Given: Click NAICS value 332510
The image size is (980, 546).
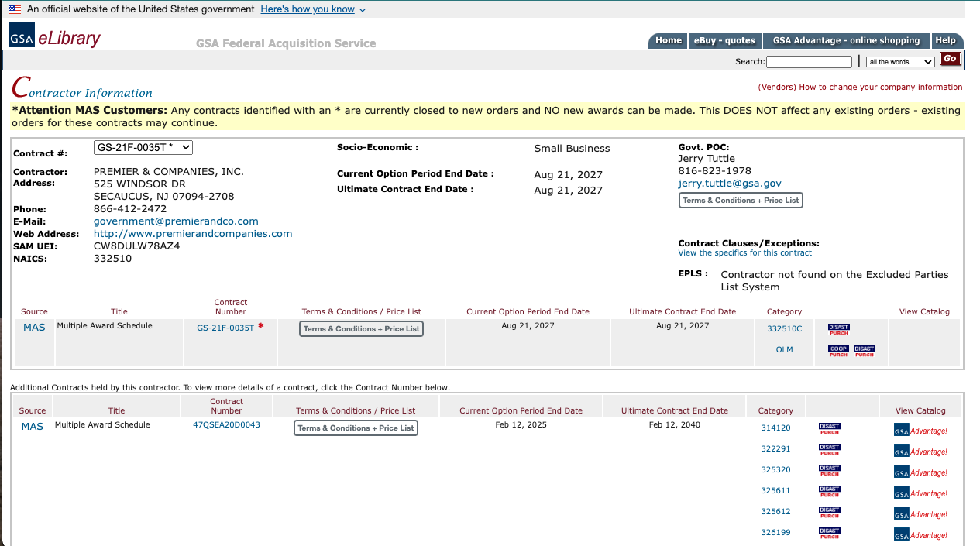Looking at the screenshot, I should tap(112, 259).
